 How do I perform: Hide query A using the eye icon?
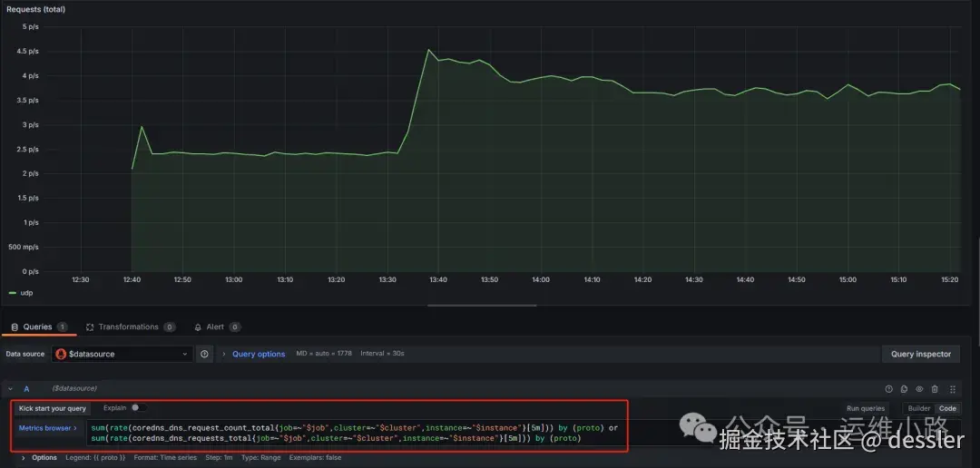[x=919, y=389]
